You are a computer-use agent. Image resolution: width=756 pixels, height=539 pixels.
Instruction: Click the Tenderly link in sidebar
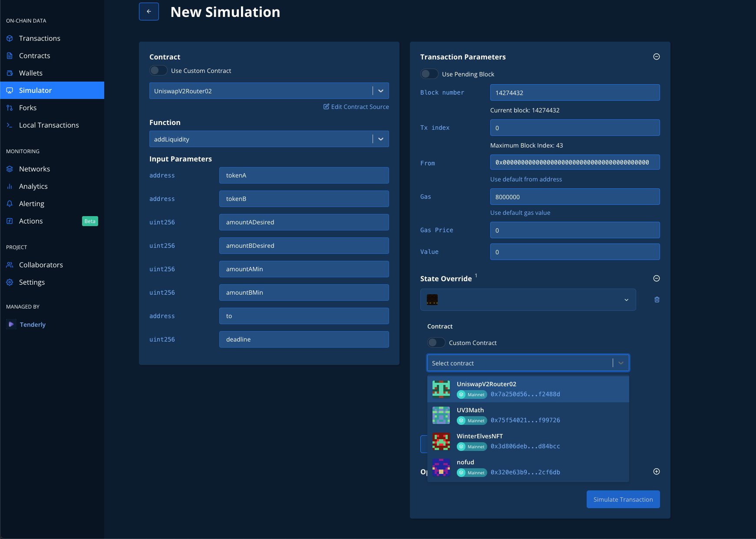pyautogui.click(x=33, y=325)
